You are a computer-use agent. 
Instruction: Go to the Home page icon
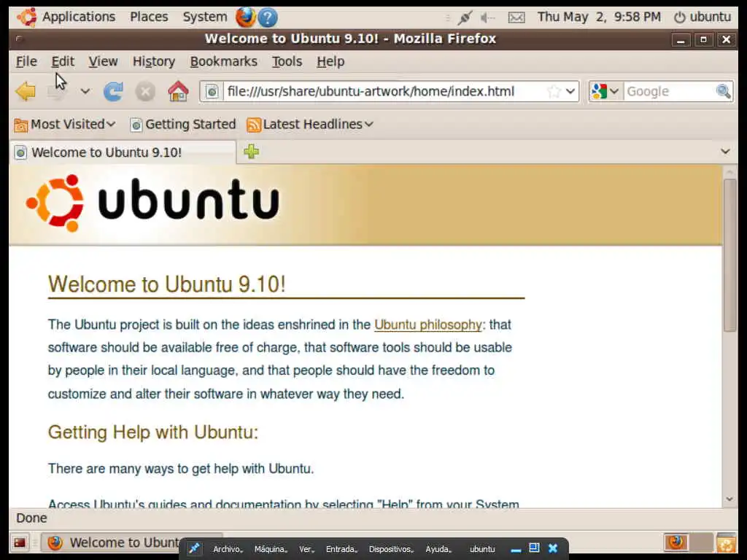coord(178,91)
